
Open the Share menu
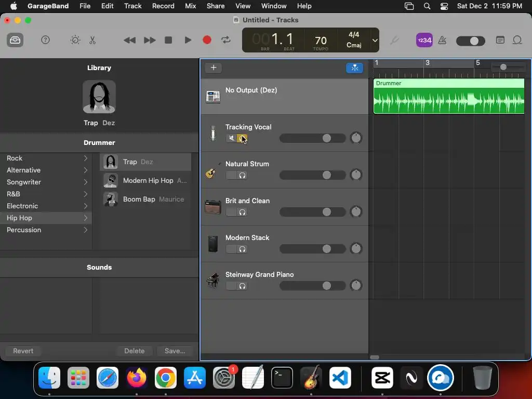point(216,6)
